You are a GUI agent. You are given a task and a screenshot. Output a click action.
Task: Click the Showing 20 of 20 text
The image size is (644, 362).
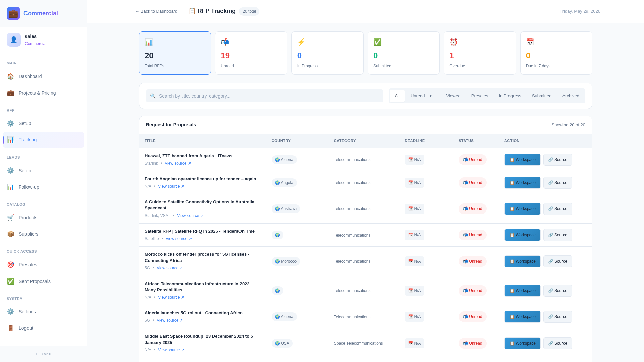(x=568, y=125)
